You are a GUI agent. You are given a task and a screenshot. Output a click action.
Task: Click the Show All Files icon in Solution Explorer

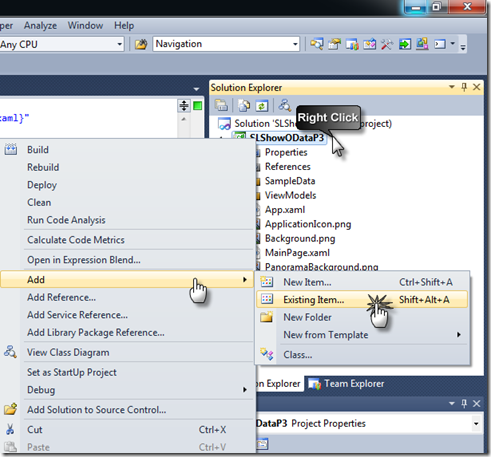click(x=244, y=105)
